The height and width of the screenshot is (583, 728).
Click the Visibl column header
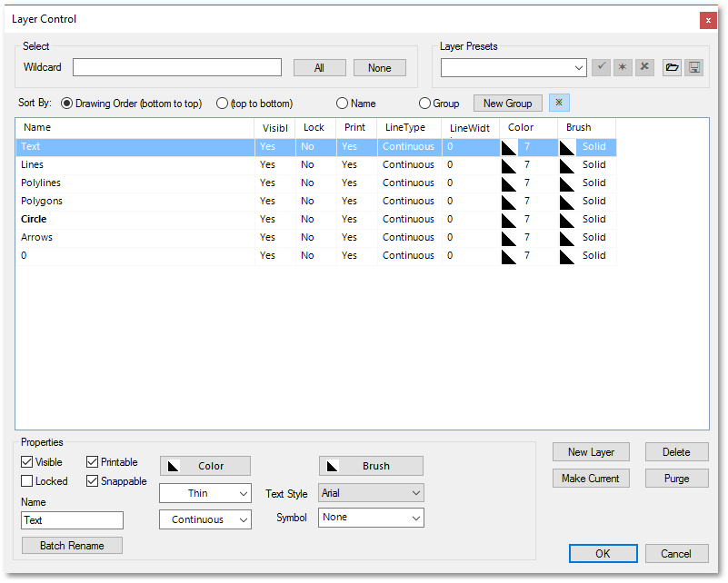coord(274,127)
